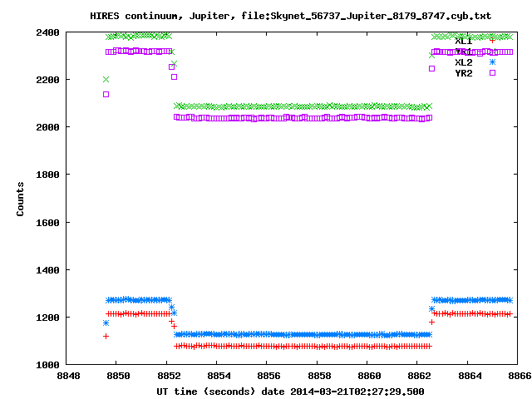The image size is (532, 399).
Task: Select the purple square transition point near 8852
Action: tap(174, 76)
